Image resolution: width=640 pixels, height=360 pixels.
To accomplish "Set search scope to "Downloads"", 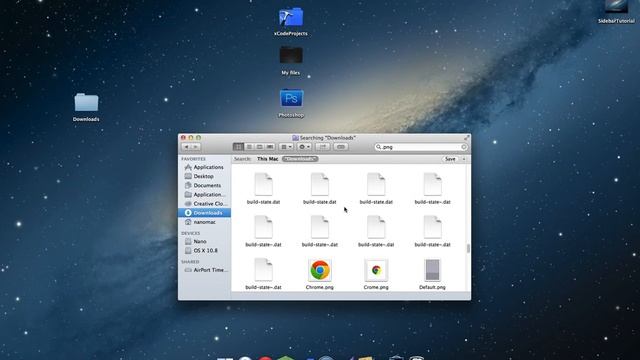I will tap(300, 159).
